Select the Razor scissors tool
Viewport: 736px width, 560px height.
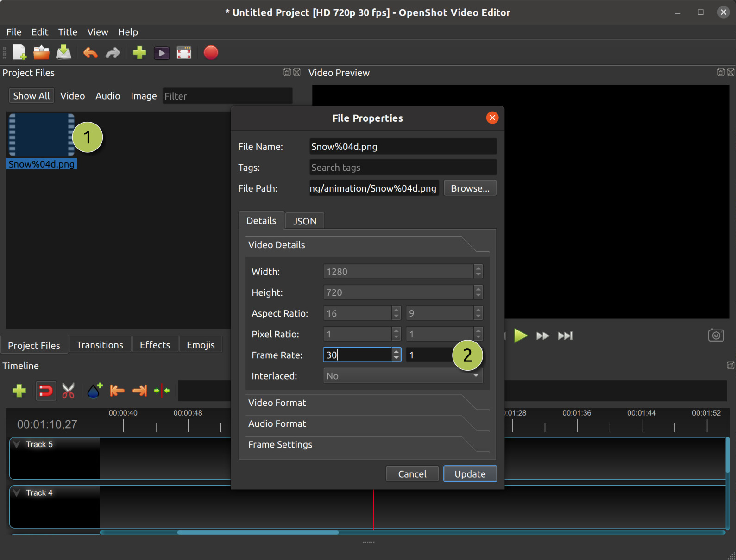pyautogui.click(x=69, y=391)
